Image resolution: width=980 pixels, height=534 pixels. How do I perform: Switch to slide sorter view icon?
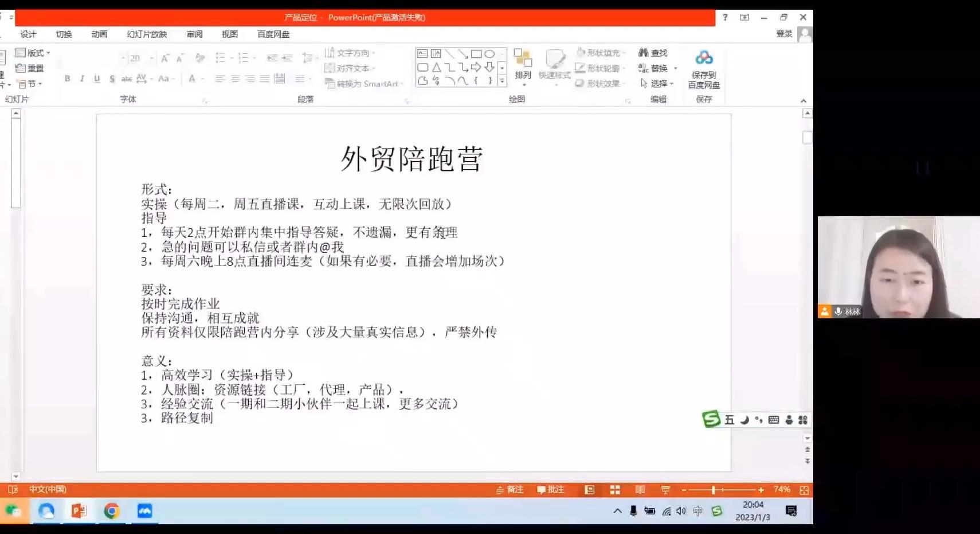[x=615, y=490]
